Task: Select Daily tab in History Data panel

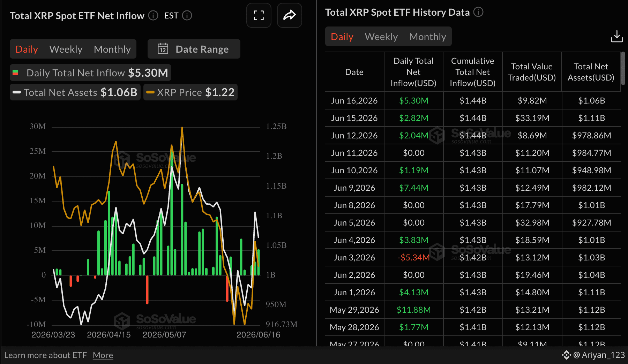Action: pos(342,37)
